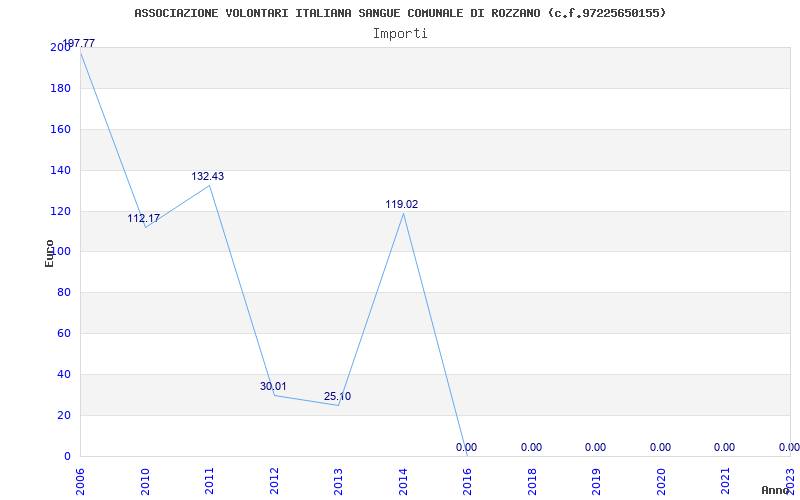Click the 2010 x-axis year label
The image size is (800, 500).
point(145,482)
